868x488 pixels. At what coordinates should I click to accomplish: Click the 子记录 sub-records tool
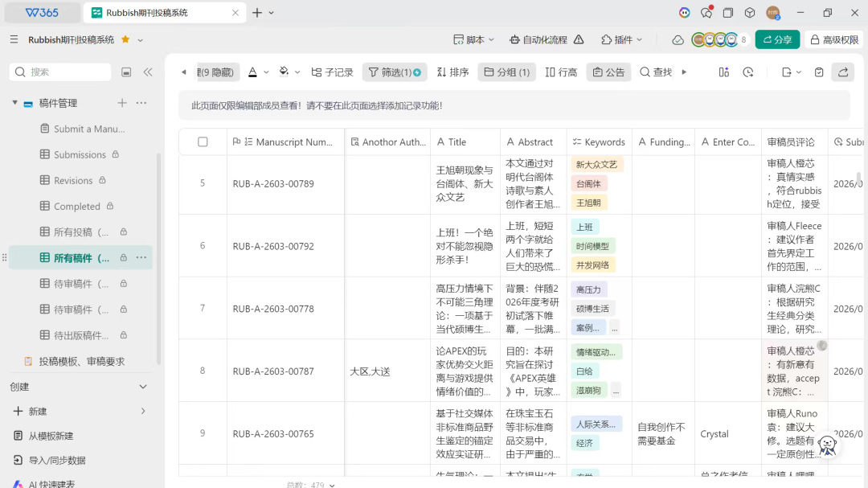pyautogui.click(x=332, y=72)
